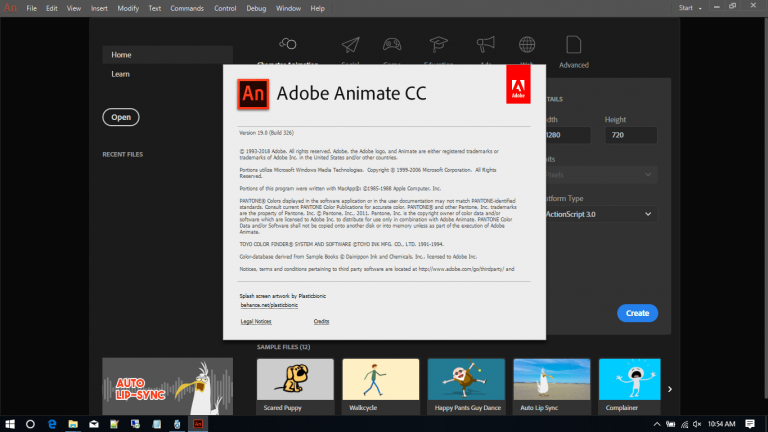This screenshot has width=768, height=432.
Task: Click the blue Create button
Action: [x=637, y=313]
